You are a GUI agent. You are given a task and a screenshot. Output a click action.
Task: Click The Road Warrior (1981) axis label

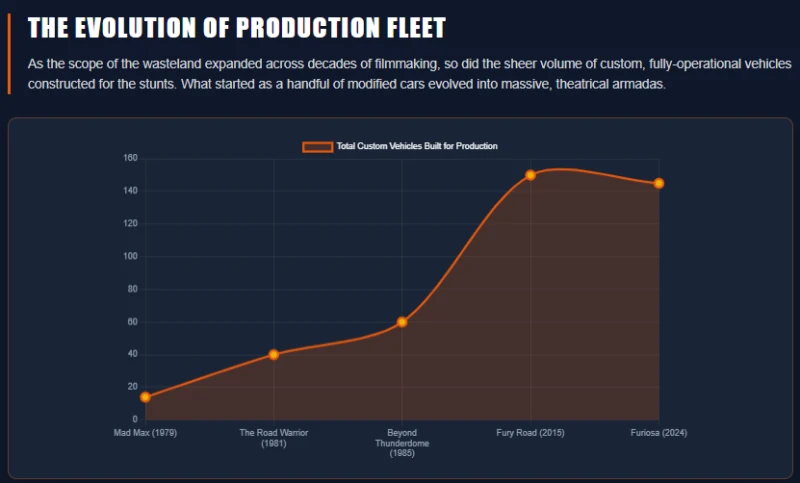273,438
